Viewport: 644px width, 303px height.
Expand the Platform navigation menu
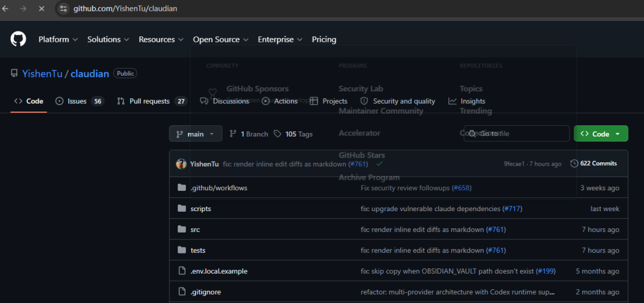coord(58,39)
